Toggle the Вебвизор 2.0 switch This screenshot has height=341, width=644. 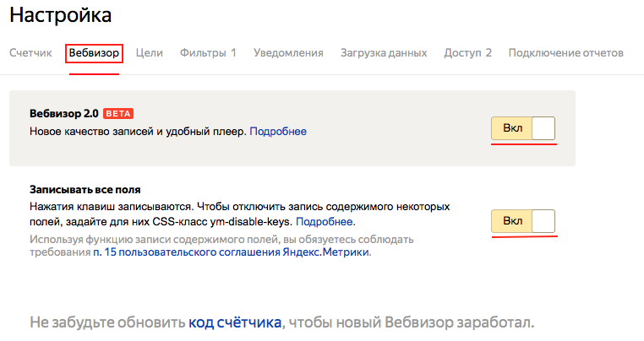tap(523, 128)
